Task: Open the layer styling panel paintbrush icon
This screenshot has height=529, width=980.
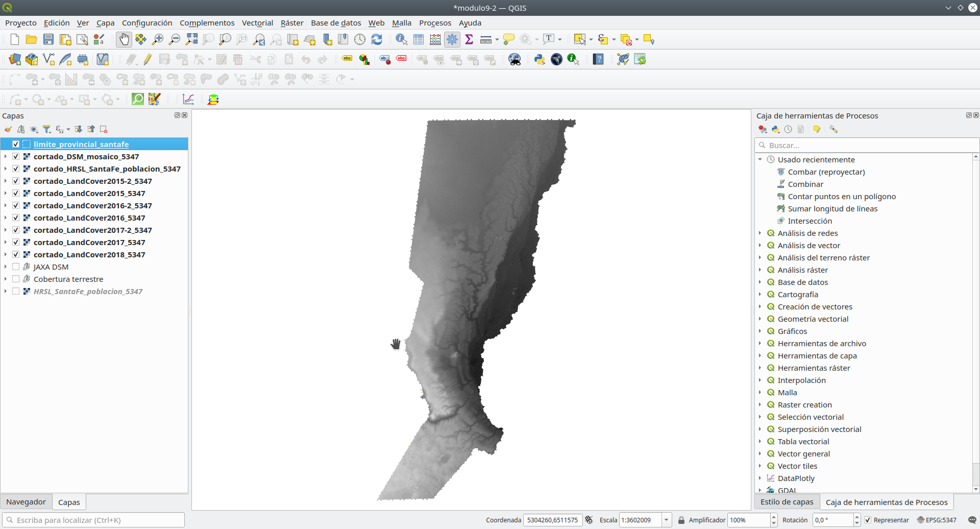Action: 8,129
